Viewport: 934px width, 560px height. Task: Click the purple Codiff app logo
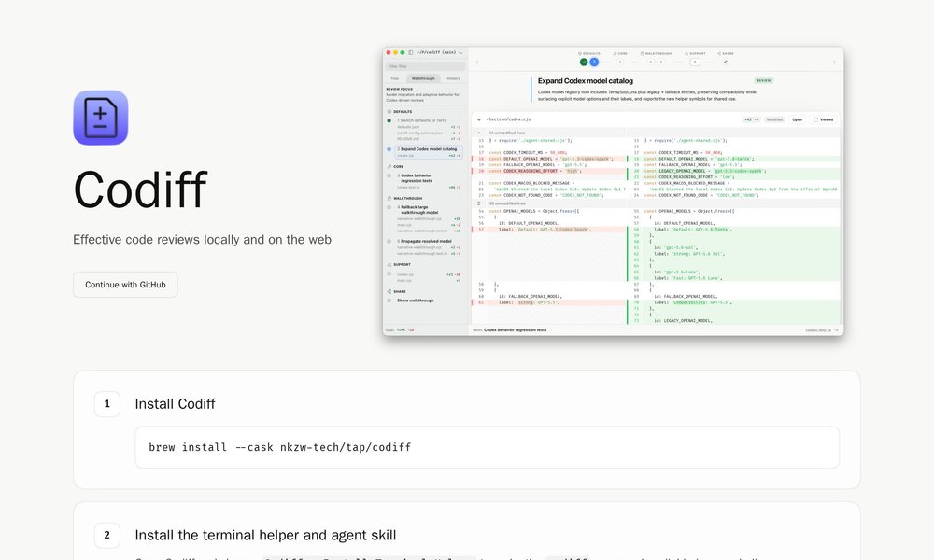101,118
